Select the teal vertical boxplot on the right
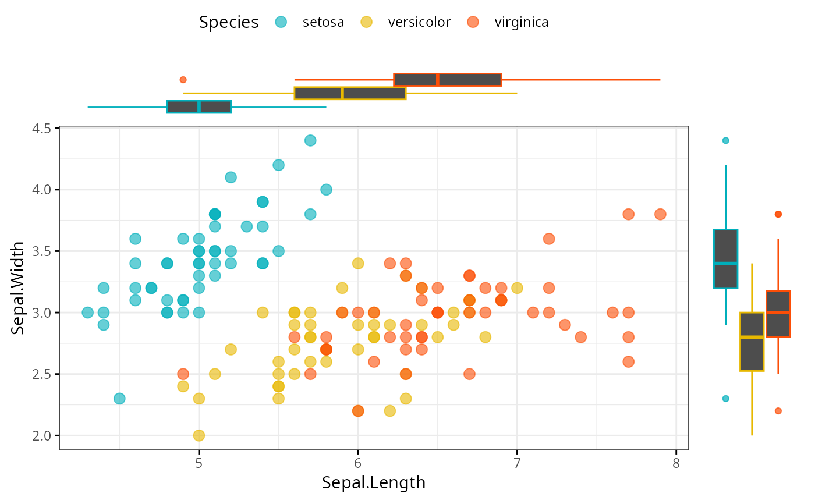Screen dimensions: 815x504 725,258
